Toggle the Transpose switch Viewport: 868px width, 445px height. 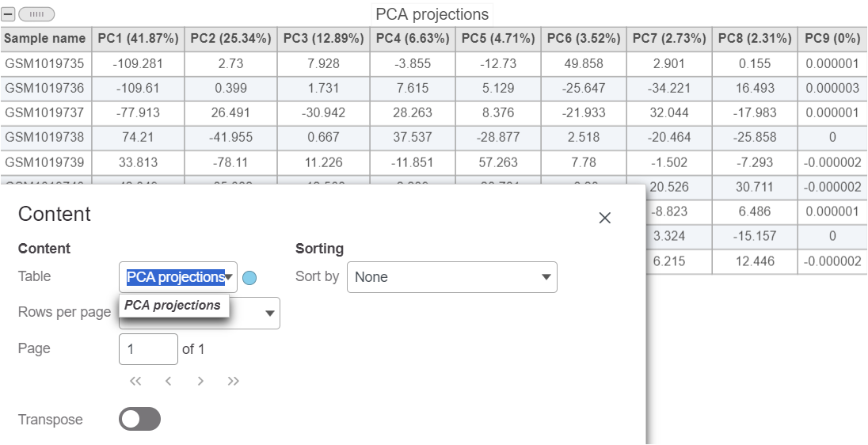coord(139,420)
